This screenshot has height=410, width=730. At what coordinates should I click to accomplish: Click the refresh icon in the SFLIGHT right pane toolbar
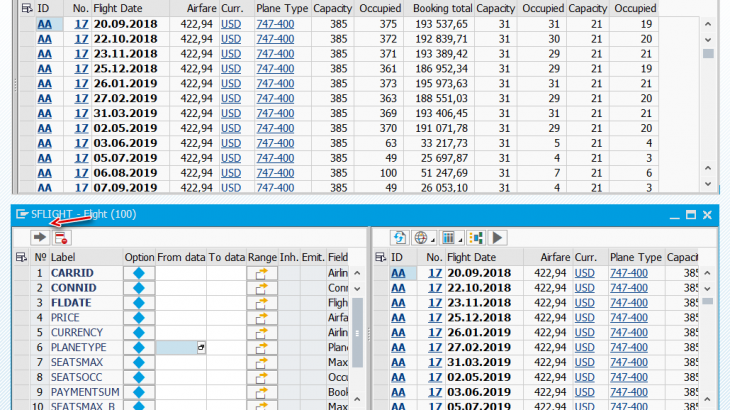click(399, 238)
